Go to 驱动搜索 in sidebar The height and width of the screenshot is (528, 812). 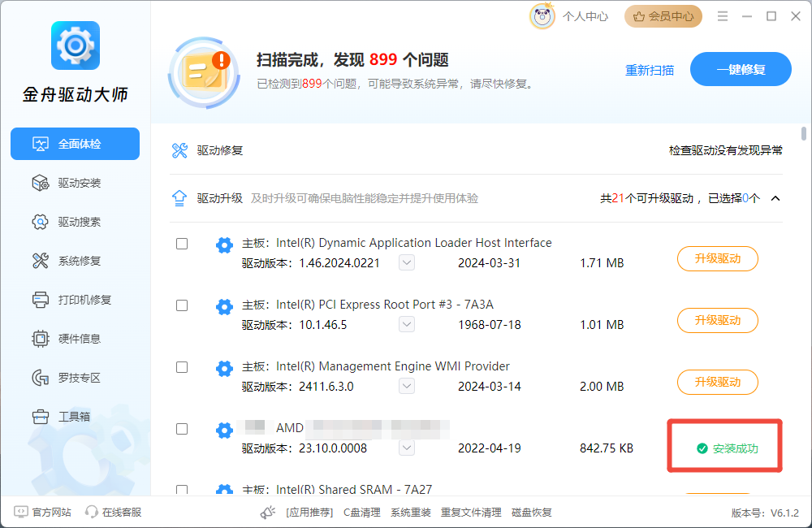click(75, 222)
